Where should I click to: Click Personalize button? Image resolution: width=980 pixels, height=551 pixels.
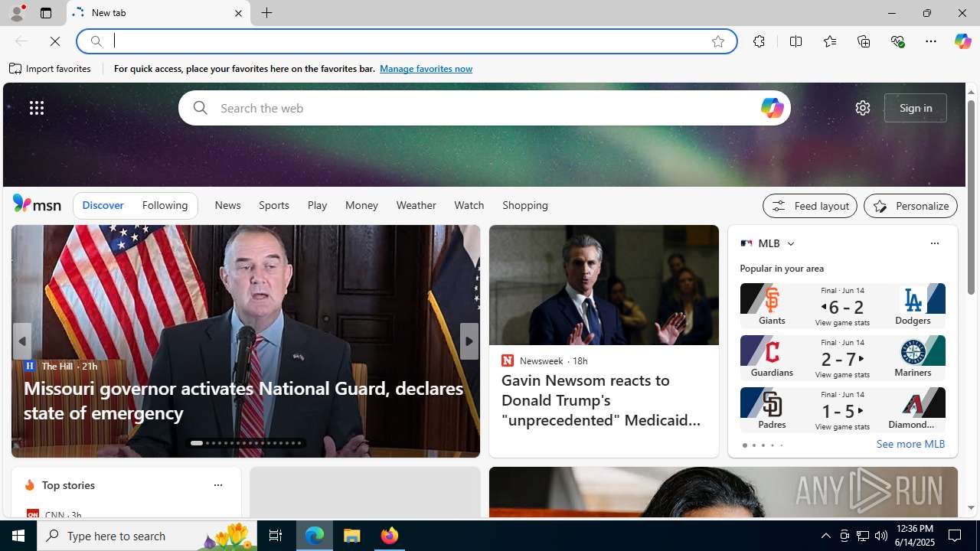pos(910,206)
